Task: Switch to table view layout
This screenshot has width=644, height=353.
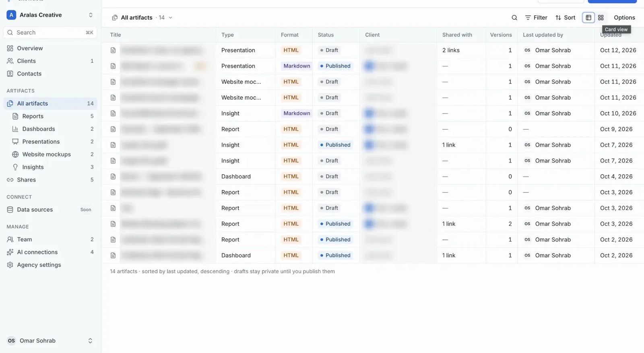Action: [x=588, y=18]
